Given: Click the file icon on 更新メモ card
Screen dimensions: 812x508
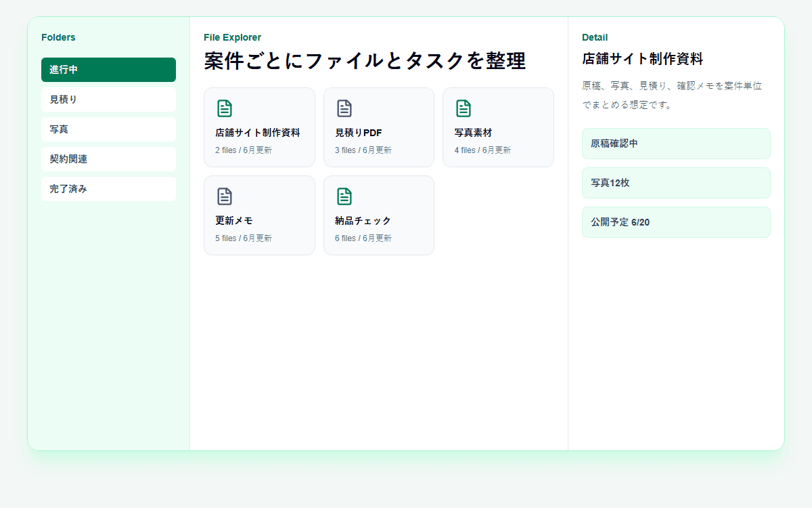Looking at the screenshot, I should 225,196.
